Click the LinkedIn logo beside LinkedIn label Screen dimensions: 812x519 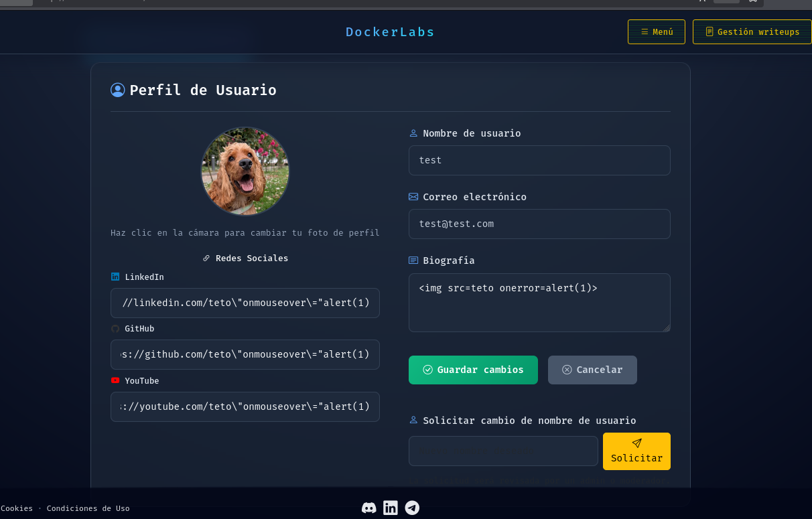pyautogui.click(x=115, y=277)
